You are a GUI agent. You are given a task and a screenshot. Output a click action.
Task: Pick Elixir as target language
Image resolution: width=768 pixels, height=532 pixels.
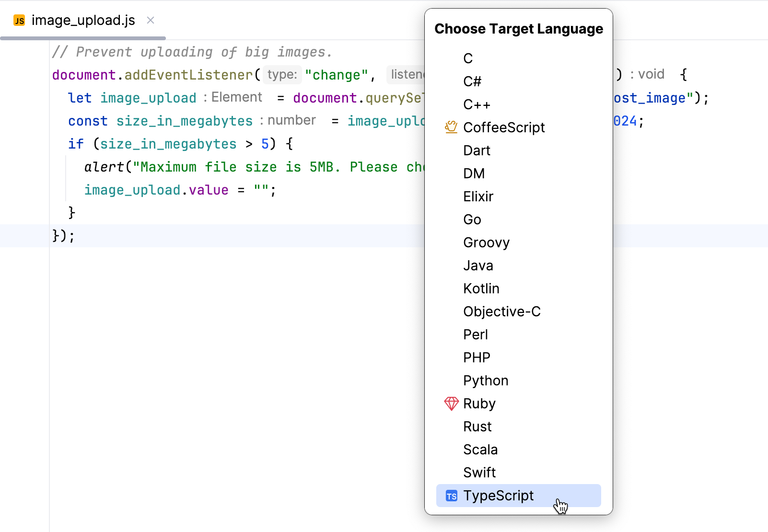518,197
